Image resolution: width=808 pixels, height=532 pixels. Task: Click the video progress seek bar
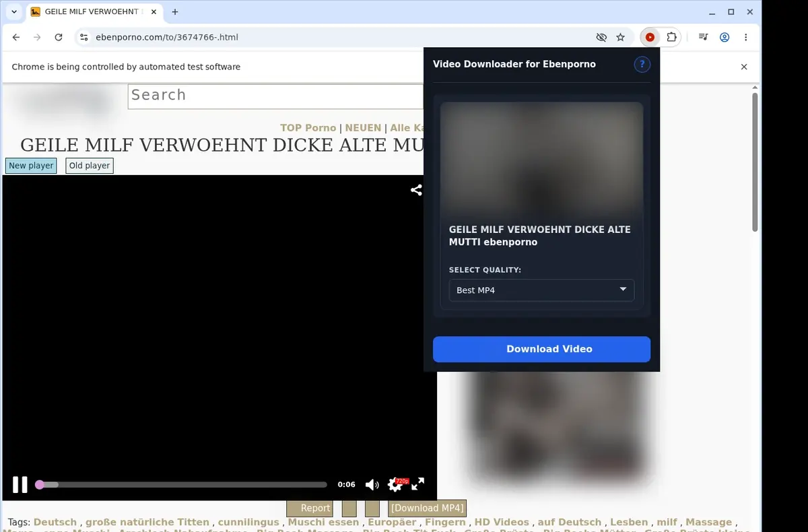[182, 484]
